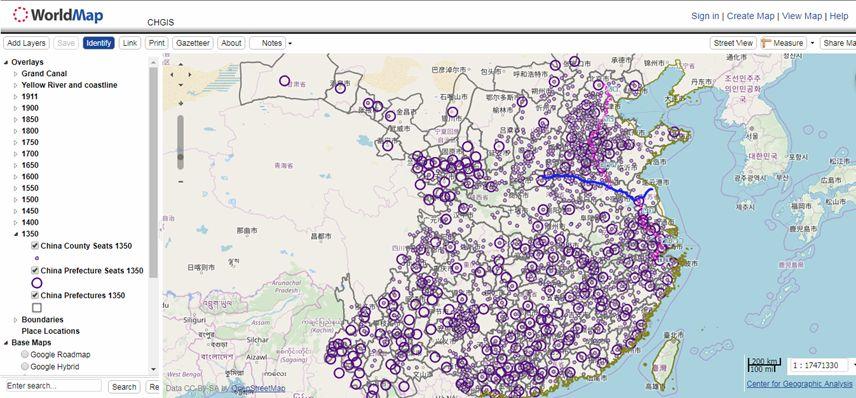
Task: Click the scroll-up arrow of layer panel
Action: pos(153,62)
